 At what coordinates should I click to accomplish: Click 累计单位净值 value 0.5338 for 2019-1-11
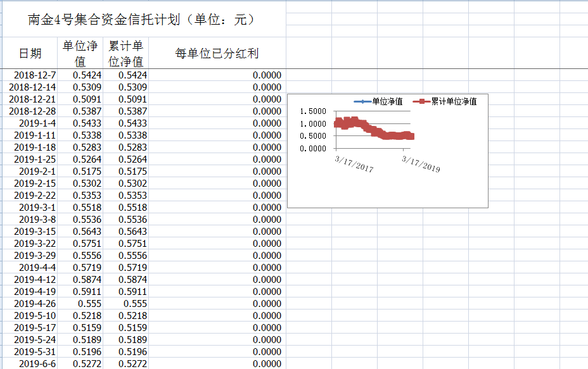(x=125, y=135)
